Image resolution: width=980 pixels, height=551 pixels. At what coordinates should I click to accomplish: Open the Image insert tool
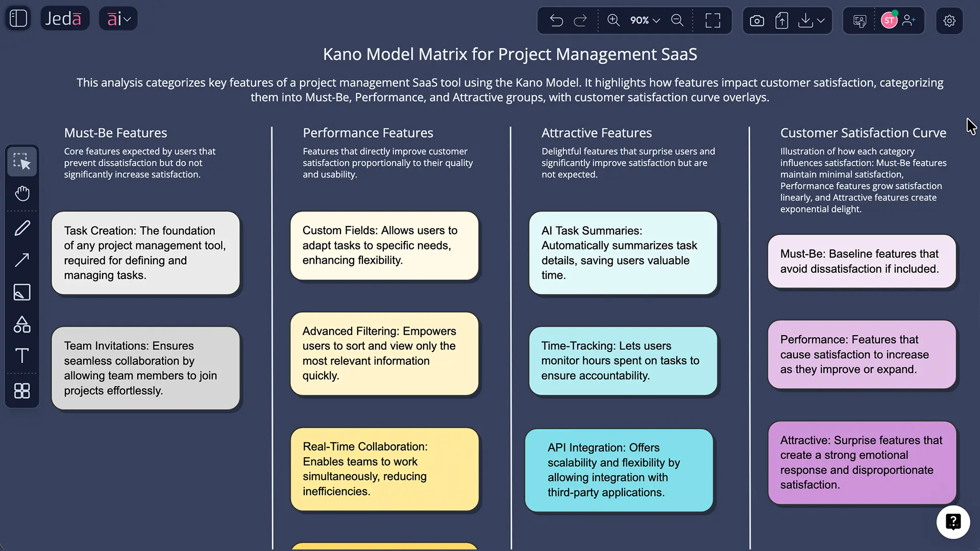(22, 292)
